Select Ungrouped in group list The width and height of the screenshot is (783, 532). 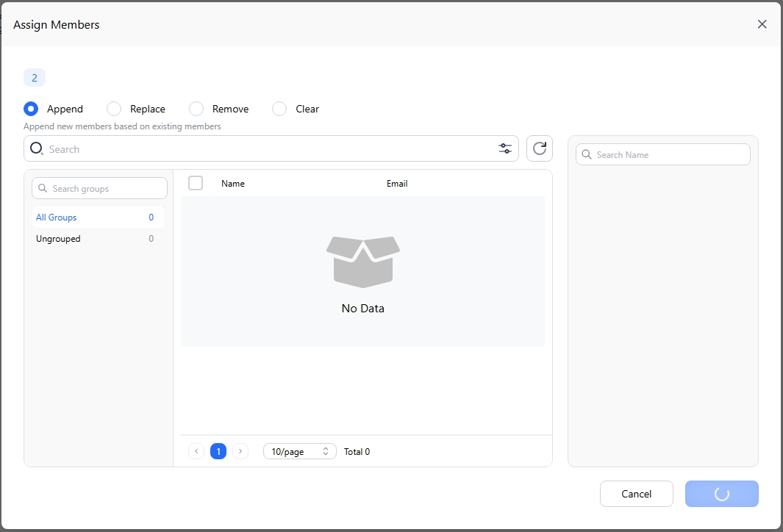(98, 239)
